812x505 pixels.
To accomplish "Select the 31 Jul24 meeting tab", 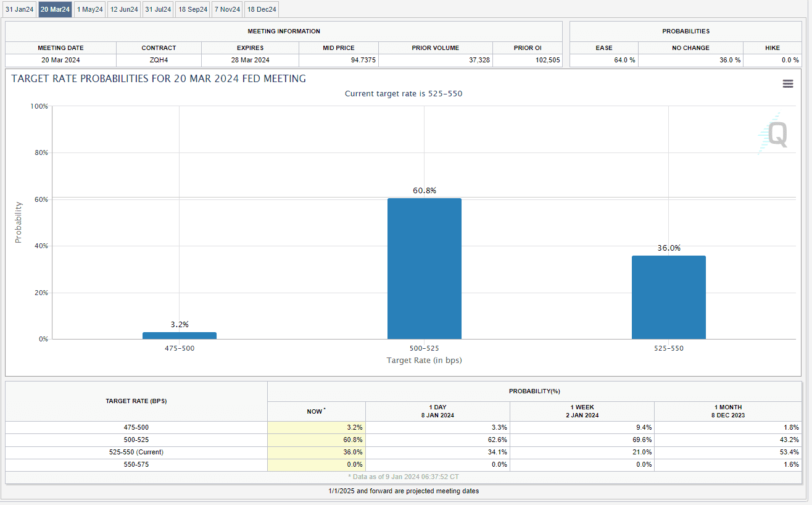I will [158, 9].
